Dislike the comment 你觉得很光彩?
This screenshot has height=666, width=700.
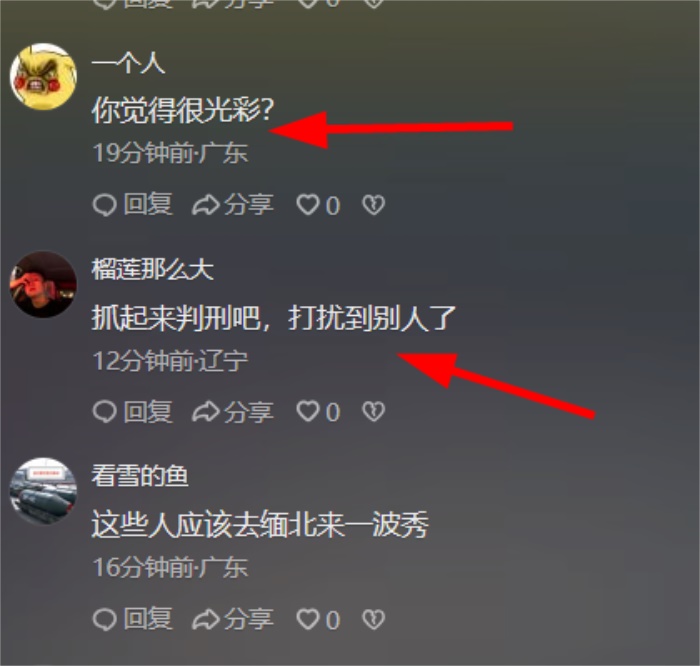coord(373,205)
